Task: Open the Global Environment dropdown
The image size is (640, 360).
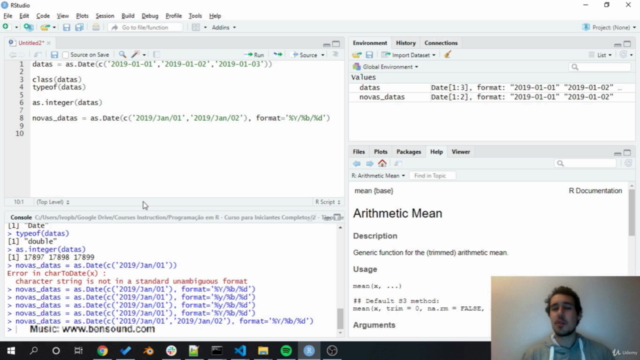Action: tap(386, 67)
